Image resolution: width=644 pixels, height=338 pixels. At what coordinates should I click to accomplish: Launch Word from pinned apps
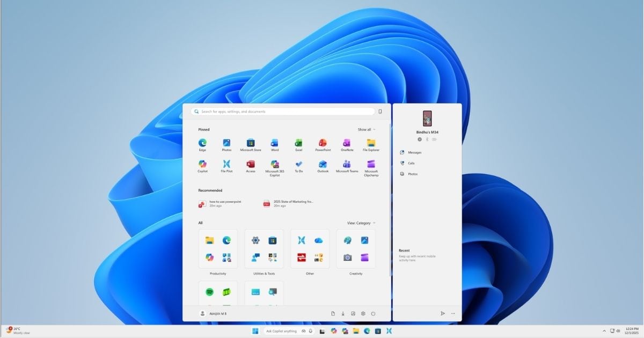pyautogui.click(x=275, y=145)
